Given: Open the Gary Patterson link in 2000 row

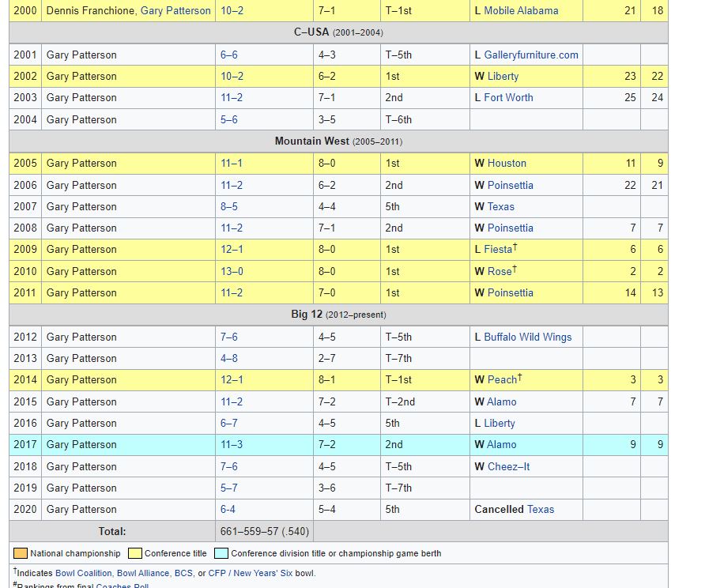Looking at the screenshot, I should click(175, 10).
